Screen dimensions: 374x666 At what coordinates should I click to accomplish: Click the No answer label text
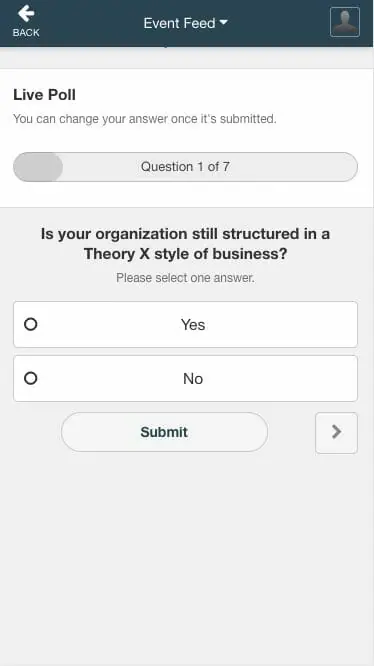pyautogui.click(x=193, y=378)
